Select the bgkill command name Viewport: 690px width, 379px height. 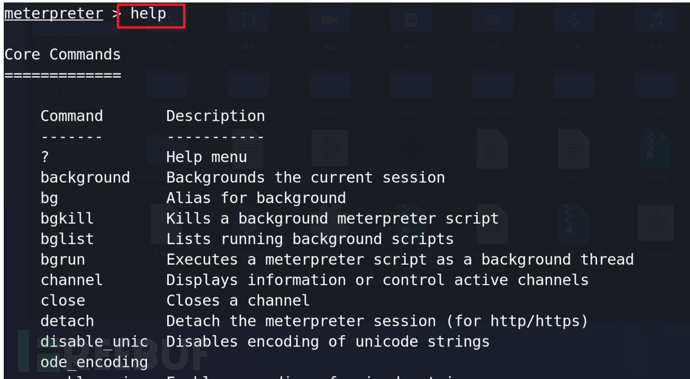click(x=67, y=219)
